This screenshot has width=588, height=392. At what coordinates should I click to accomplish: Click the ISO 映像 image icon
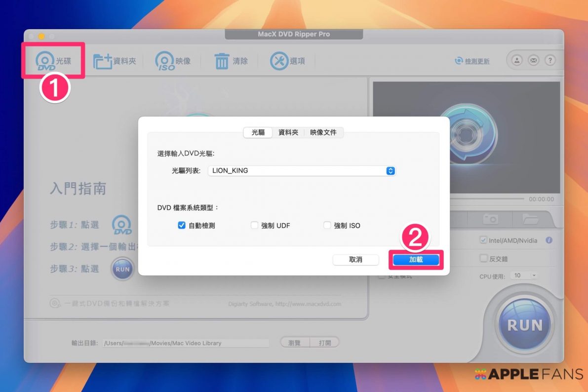(x=164, y=62)
